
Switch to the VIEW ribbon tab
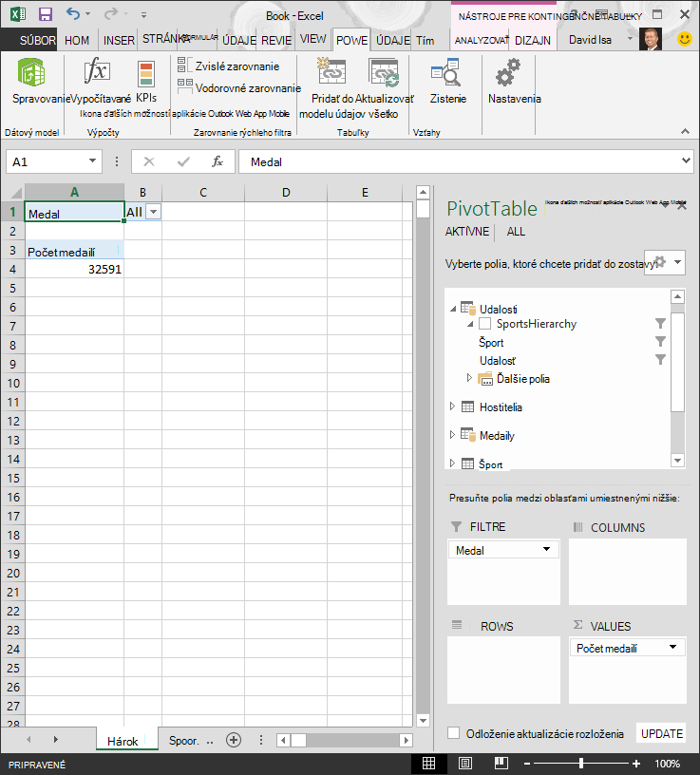coord(312,39)
